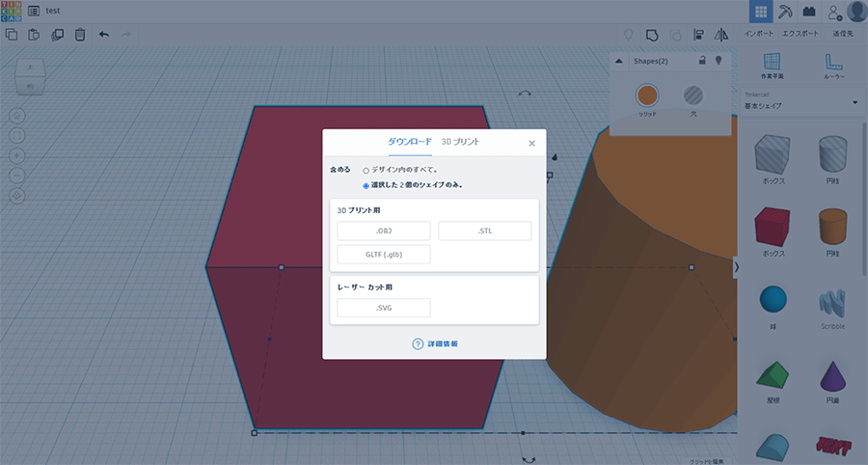Click the .STL export button
Screen dimensions: 868x465
[x=485, y=231]
